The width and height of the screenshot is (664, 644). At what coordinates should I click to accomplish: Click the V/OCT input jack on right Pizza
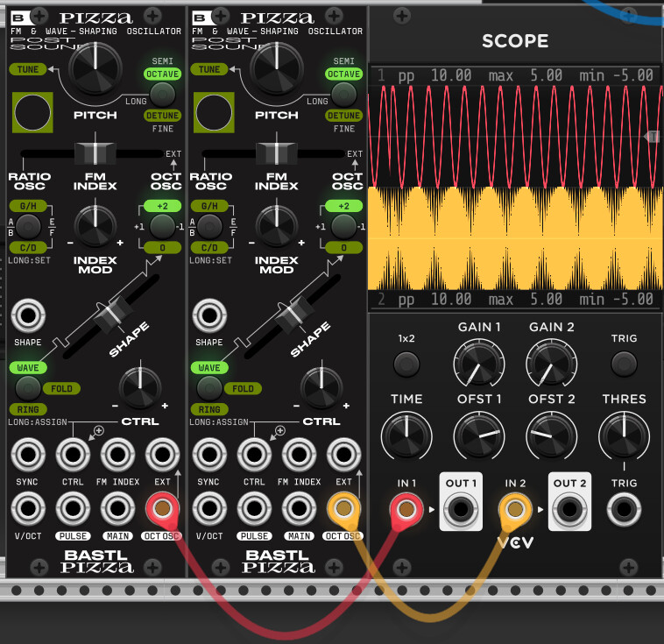pyautogui.click(x=209, y=508)
